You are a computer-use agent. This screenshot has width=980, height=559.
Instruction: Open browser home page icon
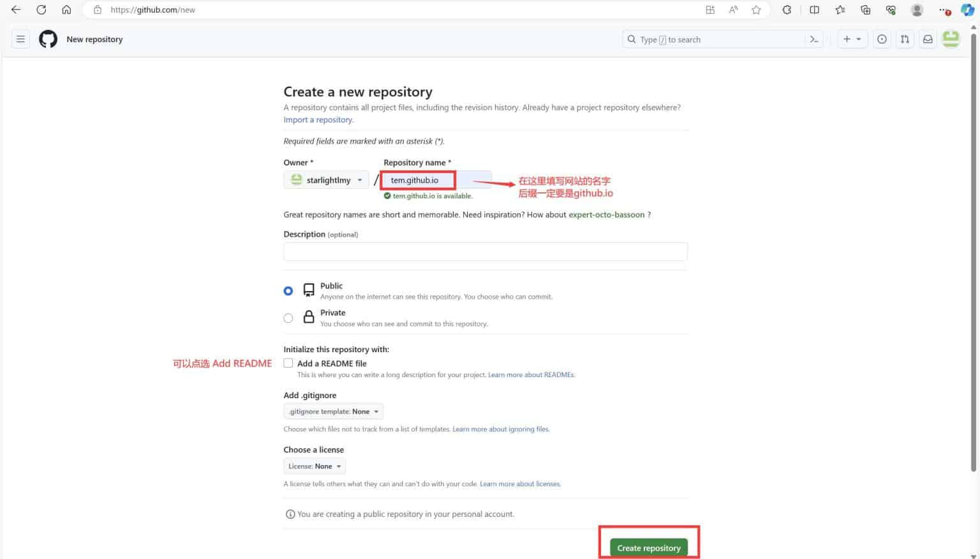tap(66, 10)
